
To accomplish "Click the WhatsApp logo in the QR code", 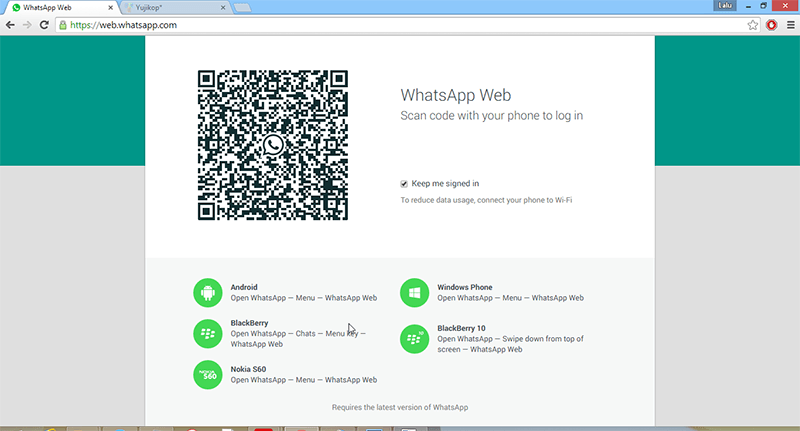I will (x=273, y=145).
